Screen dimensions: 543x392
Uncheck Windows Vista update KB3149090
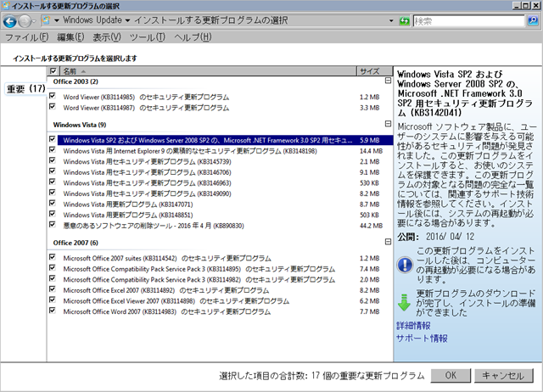[53, 193]
